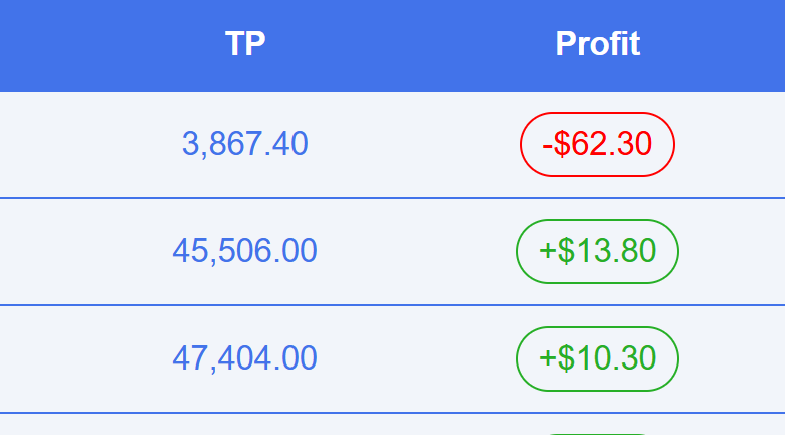Image resolution: width=785 pixels, height=435 pixels.
Task: Click the empty area left of 47,404.00
Action: (x=80, y=357)
